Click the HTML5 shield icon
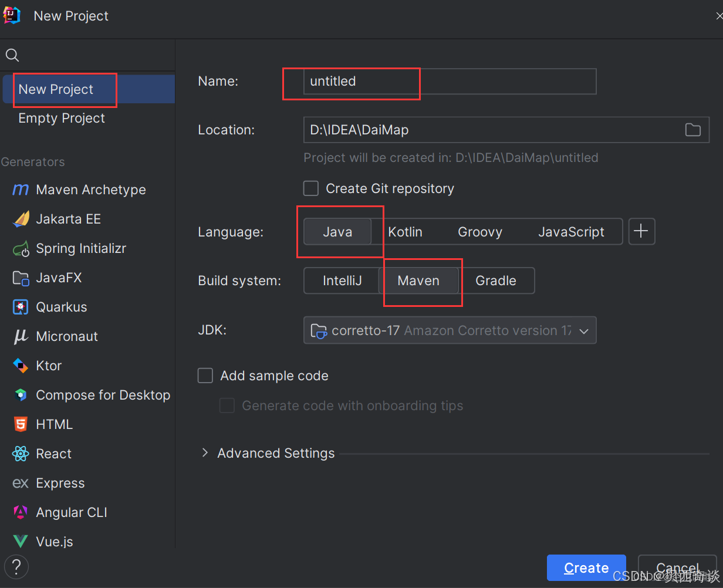 [21, 424]
